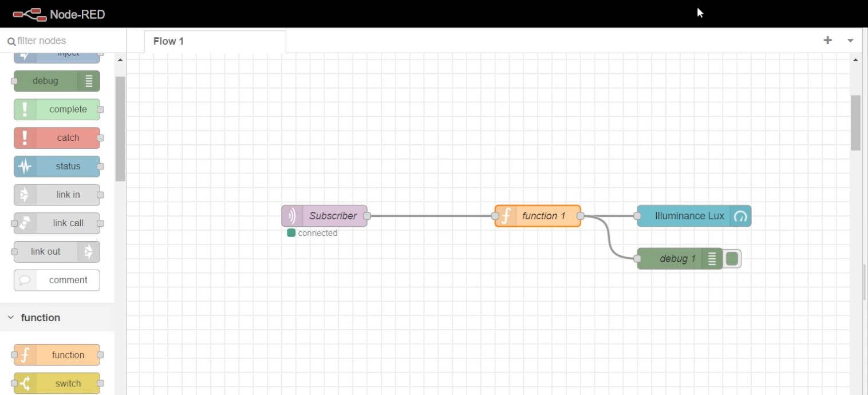Toggle the debug 1 node output button
868x395 pixels.
point(732,259)
